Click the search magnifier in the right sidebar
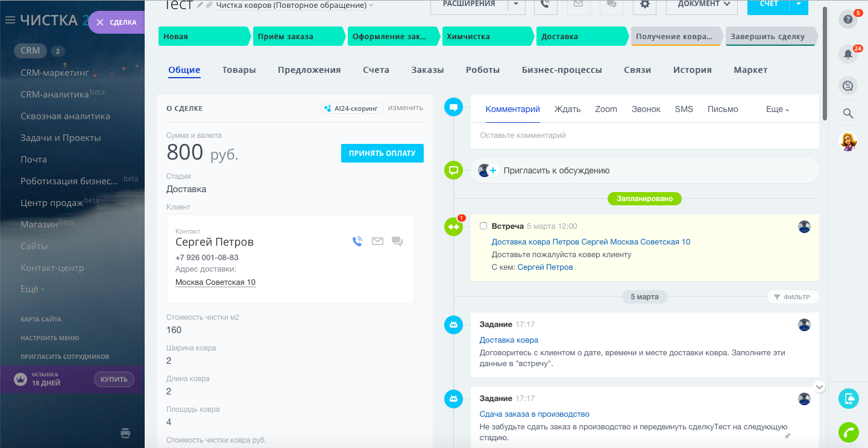The image size is (868, 448). [x=848, y=113]
